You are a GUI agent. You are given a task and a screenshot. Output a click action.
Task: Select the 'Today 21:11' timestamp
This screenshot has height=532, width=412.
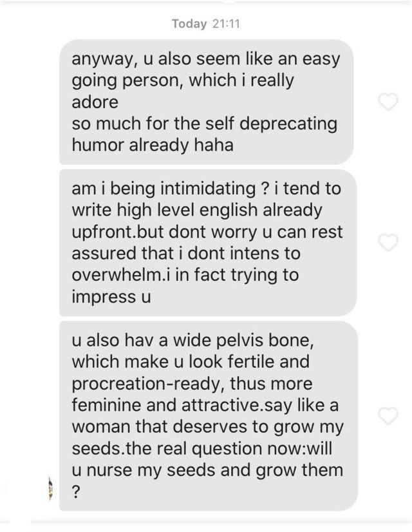coord(206,24)
